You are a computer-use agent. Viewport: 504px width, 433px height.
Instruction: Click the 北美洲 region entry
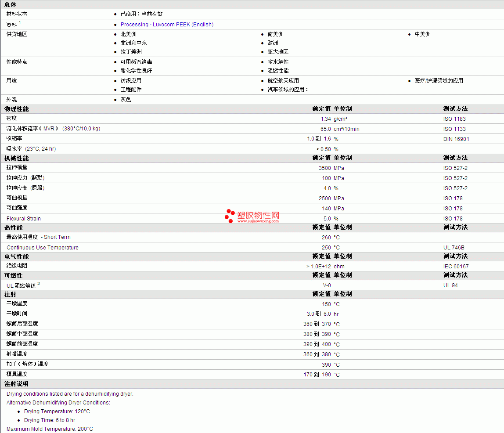coord(128,34)
